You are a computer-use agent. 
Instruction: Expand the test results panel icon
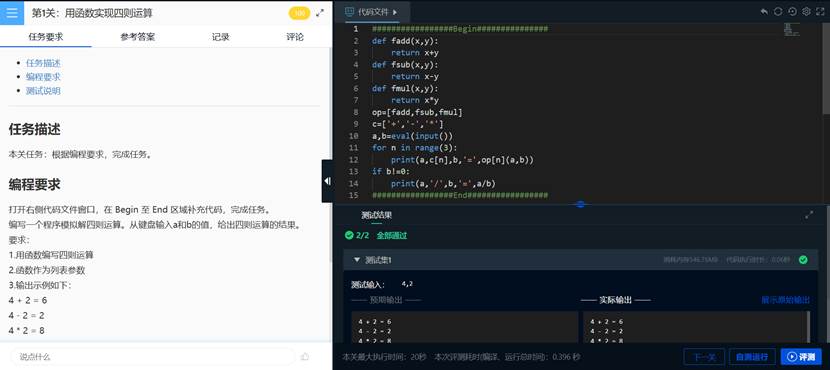point(809,215)
